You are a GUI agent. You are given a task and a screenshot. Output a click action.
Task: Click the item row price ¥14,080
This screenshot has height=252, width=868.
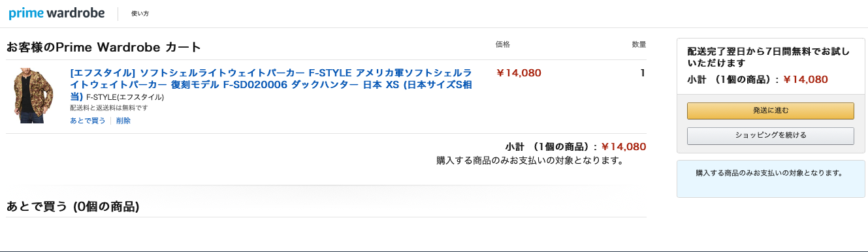[519, 73]
